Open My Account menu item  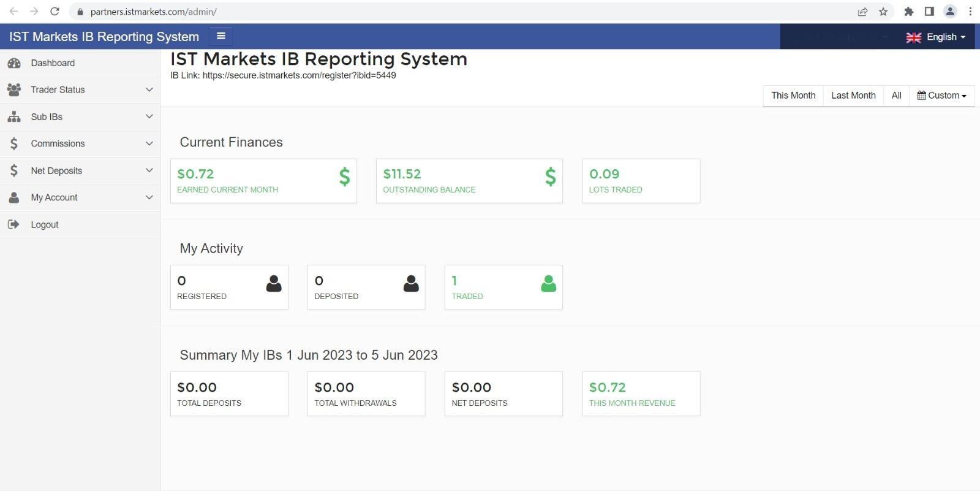(x=80, y=197)
